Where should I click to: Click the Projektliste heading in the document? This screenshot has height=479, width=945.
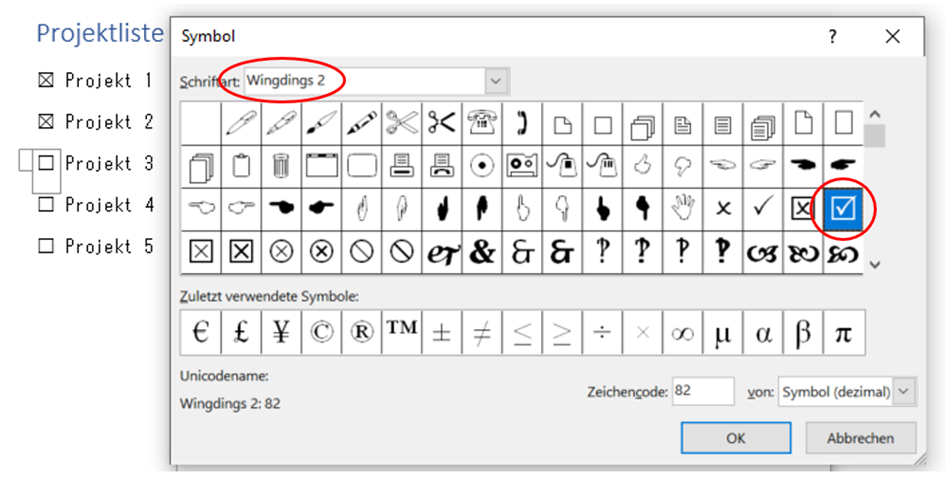(x=100, y=33)
